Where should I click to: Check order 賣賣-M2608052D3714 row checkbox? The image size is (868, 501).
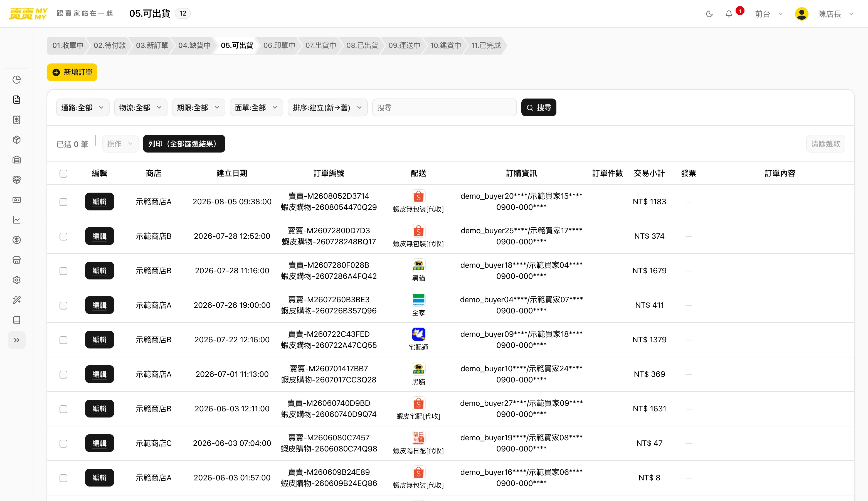pos(63,202)
